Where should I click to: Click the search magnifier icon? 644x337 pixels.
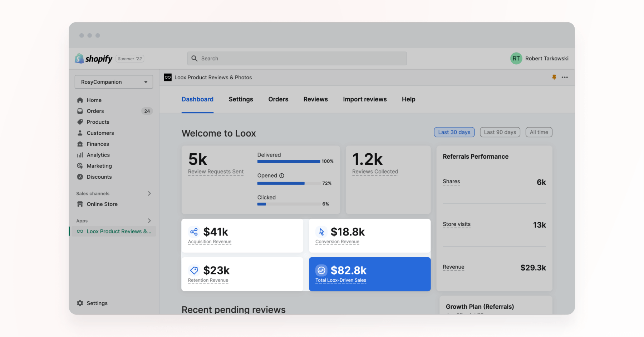coord(195,59)
